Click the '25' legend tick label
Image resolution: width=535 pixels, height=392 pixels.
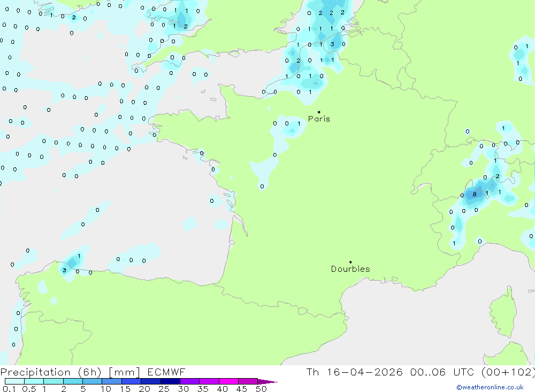click(164, 389)
